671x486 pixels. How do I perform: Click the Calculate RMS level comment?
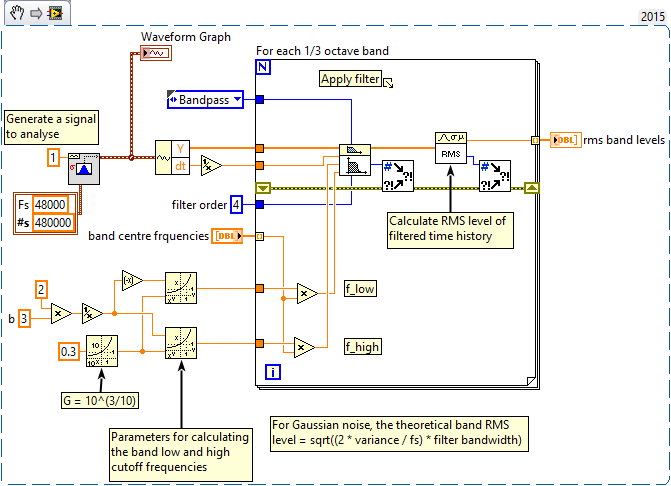[x=450, y=231]
